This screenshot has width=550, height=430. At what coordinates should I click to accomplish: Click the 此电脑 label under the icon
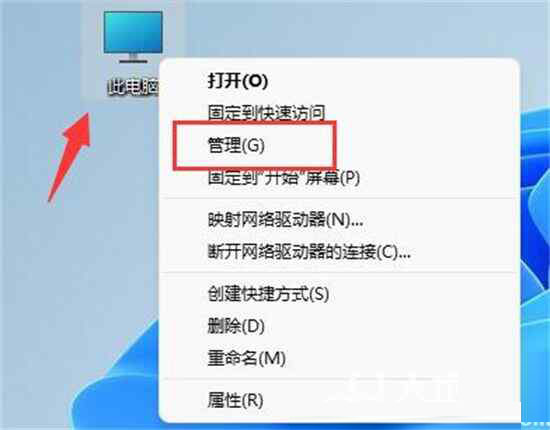pyautogui.click(x=133, y=86)
